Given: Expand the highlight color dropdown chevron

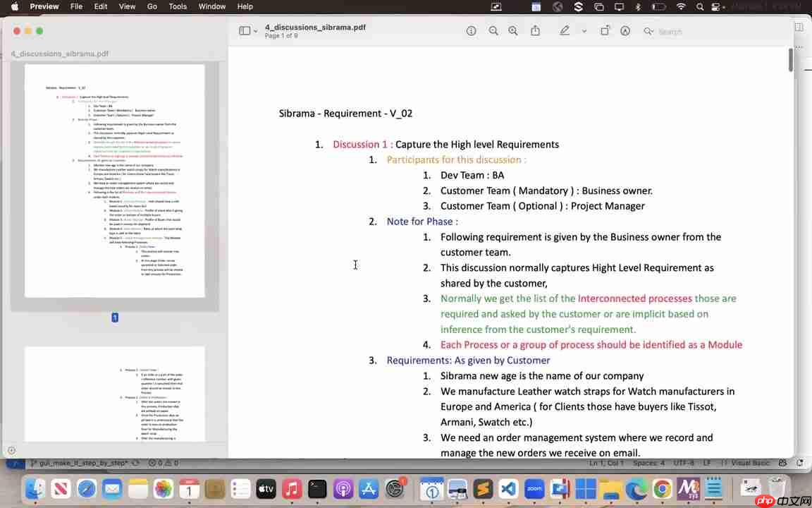Looking at the screenshot, I should (584, 31).
